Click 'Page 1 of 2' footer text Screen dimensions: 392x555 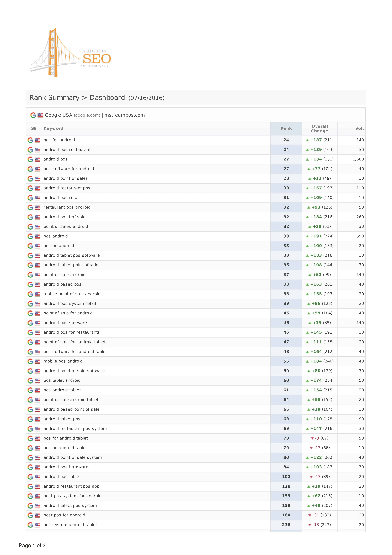point(32,546)
